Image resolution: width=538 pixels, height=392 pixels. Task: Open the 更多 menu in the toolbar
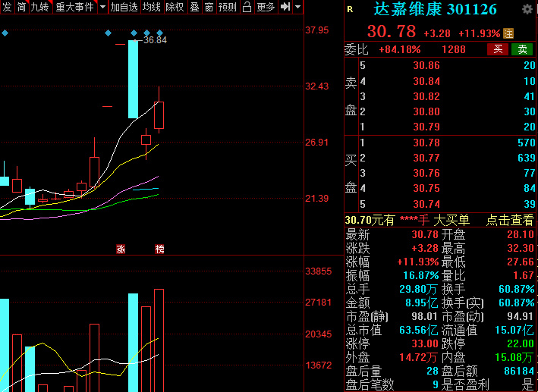tap(266, 7)
